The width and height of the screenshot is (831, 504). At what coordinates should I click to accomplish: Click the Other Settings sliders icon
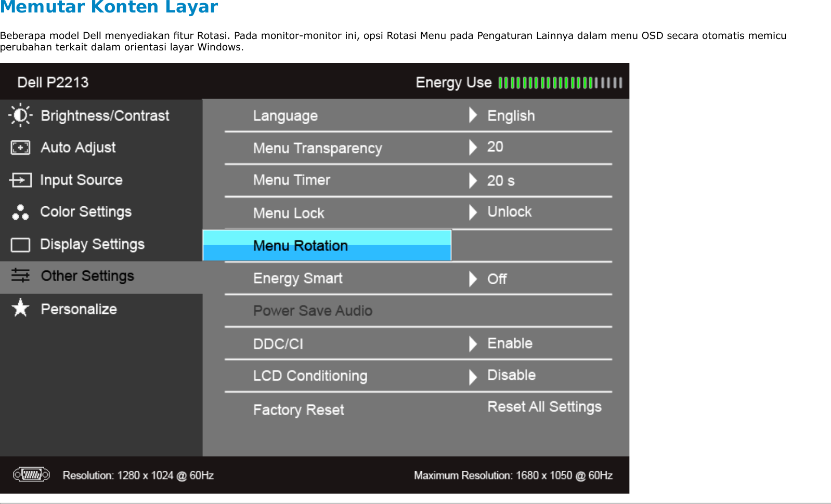(x=20, y=275)
